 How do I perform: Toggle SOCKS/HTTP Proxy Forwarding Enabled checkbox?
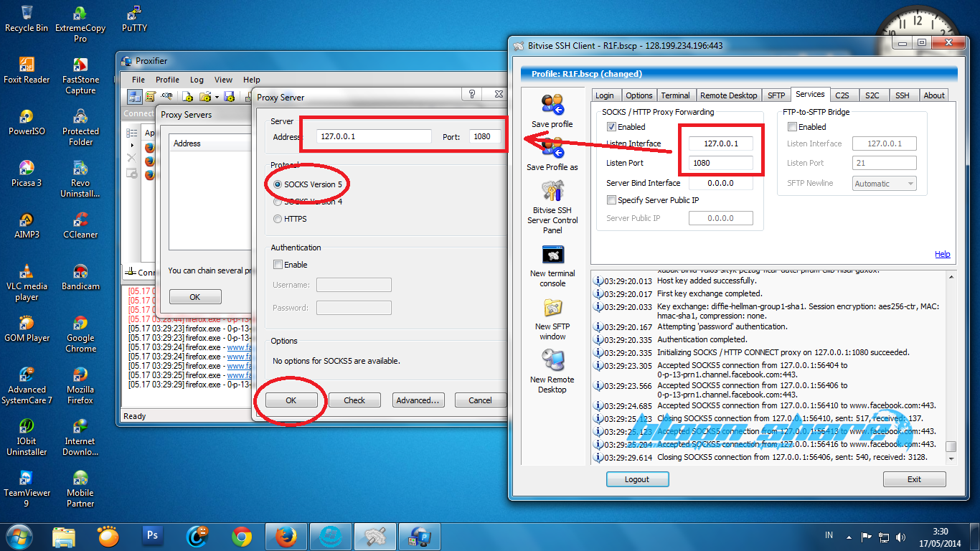[x=611, y=127]
